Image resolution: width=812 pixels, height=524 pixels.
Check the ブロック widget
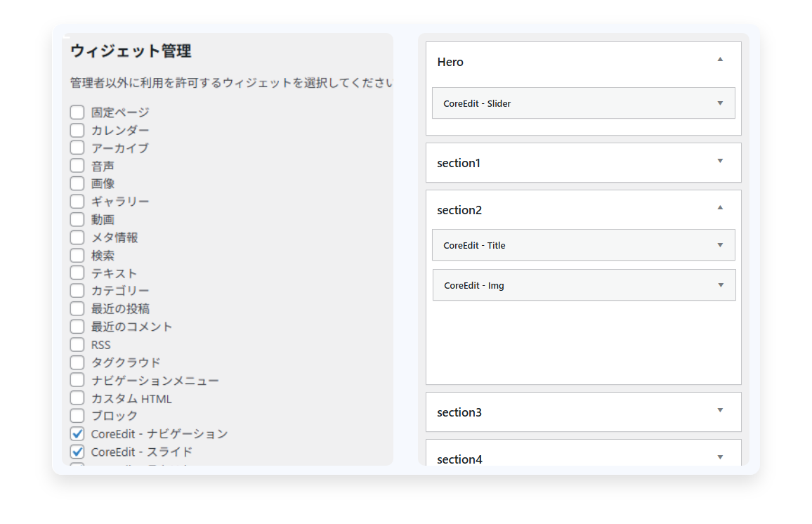click(x=77, y=415)
